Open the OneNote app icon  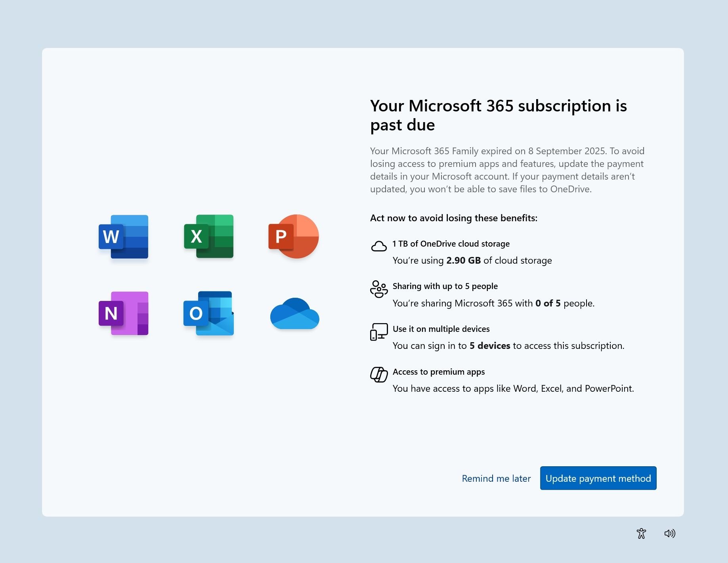click(x=123, y=314)
